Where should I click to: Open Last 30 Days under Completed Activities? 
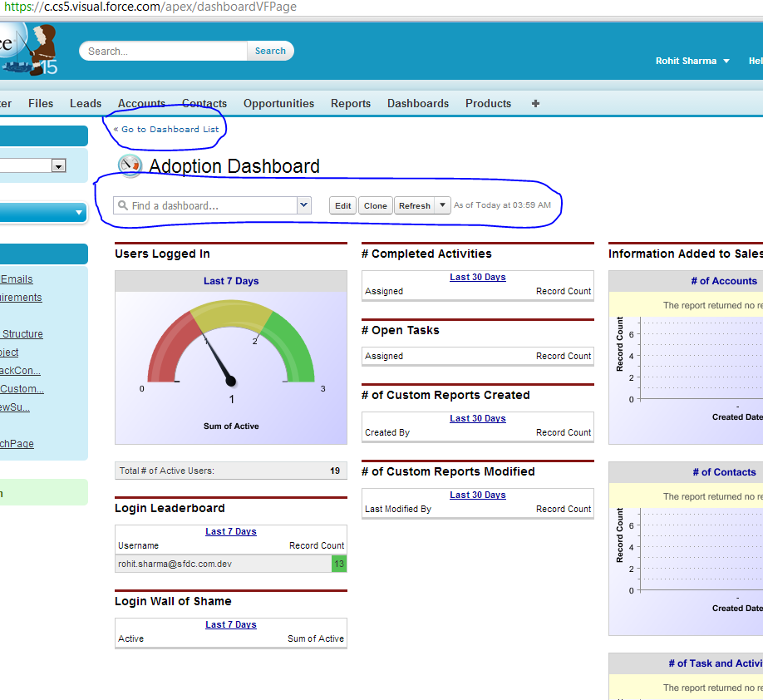click(477, 278)
